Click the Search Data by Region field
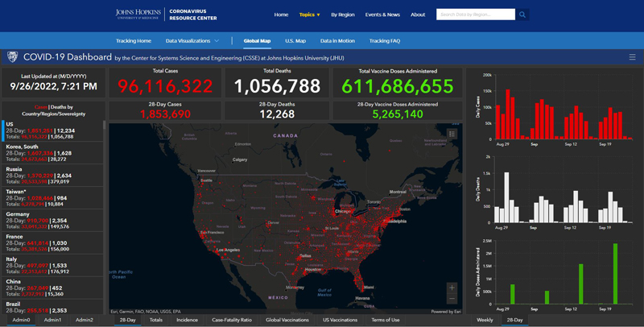Screen dimensions: 644x327 (x=475, y=14)
